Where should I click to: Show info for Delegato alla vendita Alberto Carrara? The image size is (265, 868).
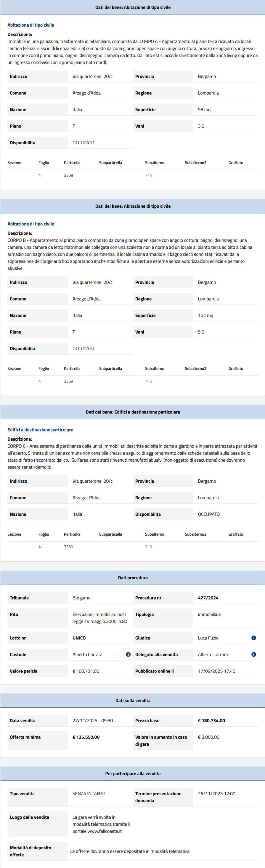click(x=253, y=654)
